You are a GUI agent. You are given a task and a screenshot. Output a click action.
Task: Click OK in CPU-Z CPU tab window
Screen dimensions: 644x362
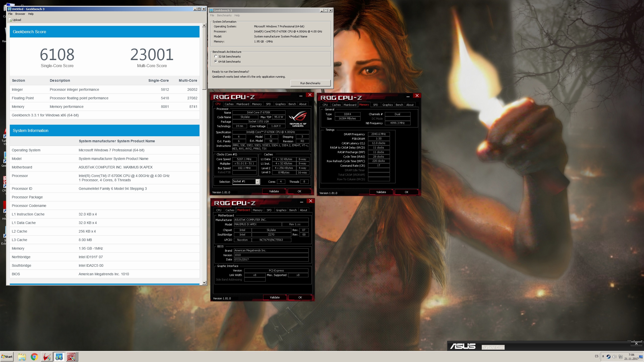pos(299,191)
